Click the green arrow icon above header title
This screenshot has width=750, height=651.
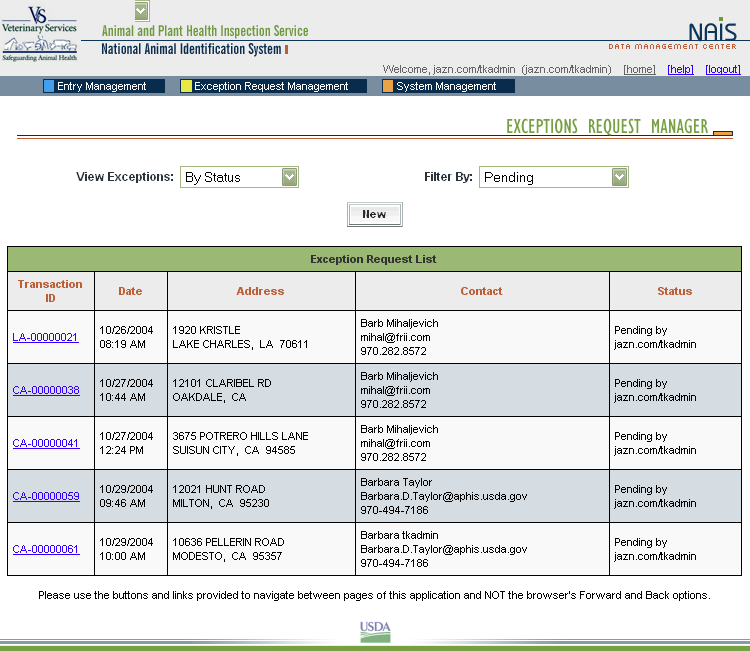point(141,11)
